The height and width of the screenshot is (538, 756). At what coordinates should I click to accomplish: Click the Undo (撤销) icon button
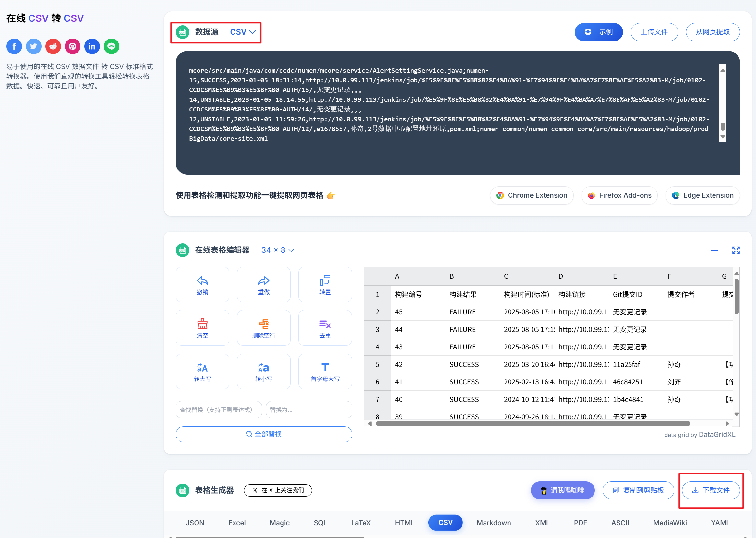pyautogui.click(x=202, y=285)
